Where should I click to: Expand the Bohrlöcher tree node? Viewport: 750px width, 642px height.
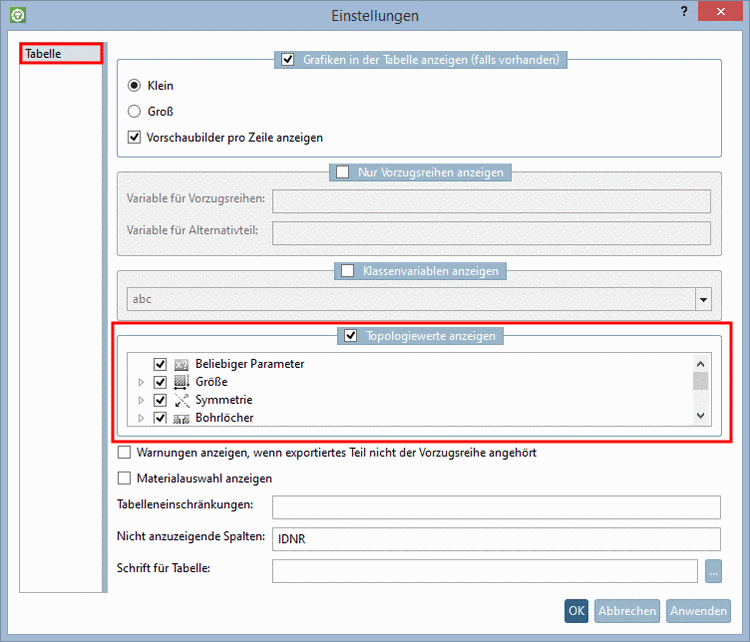click(x=141, y=418)
